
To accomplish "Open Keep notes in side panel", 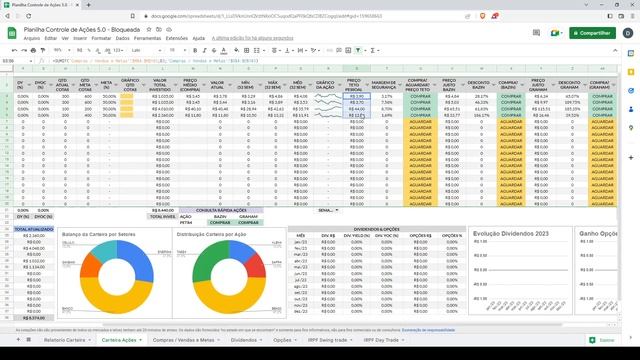I will point(631,72).
